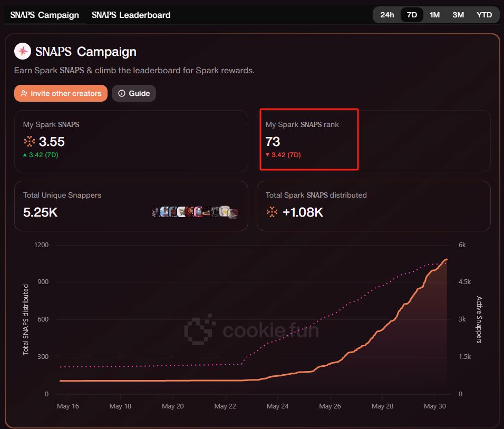Image resolution: width=504 pixels, height=429 pixels.
Task: Open the Guide button
Action: [134, 93]
